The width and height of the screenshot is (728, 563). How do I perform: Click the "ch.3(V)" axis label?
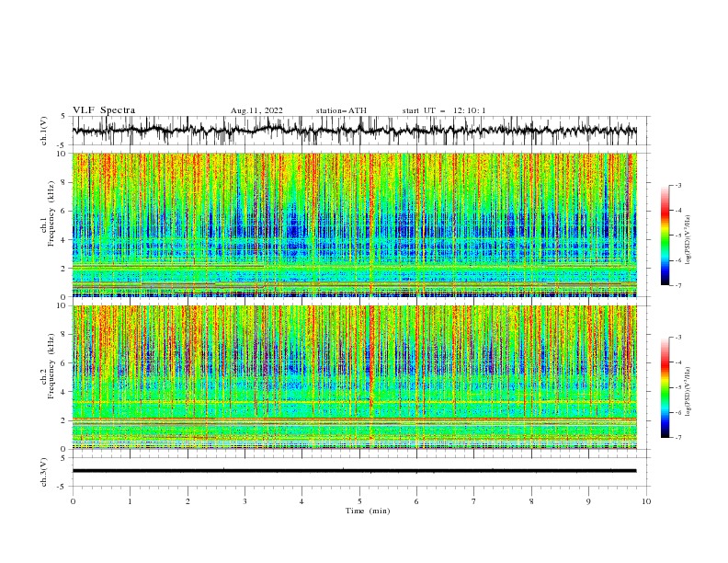pyautogui.click(x=44, y=472)
